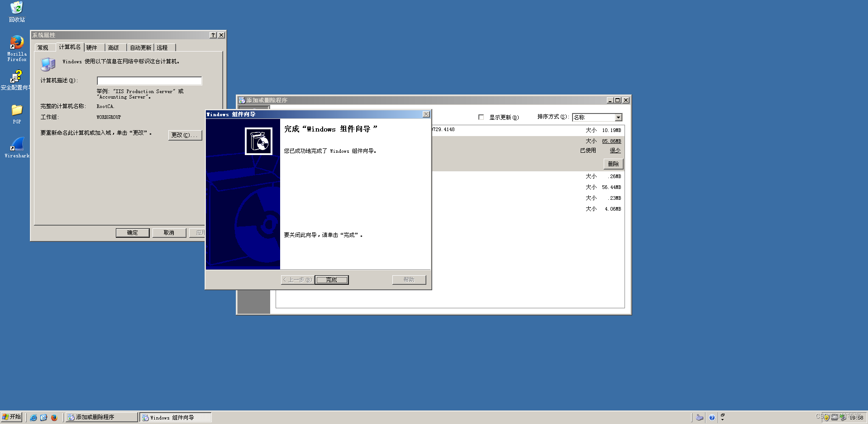Launch Wireshark from desktop shortcut
The height and width of the screenshot is (424, 868).
point(17,147)
